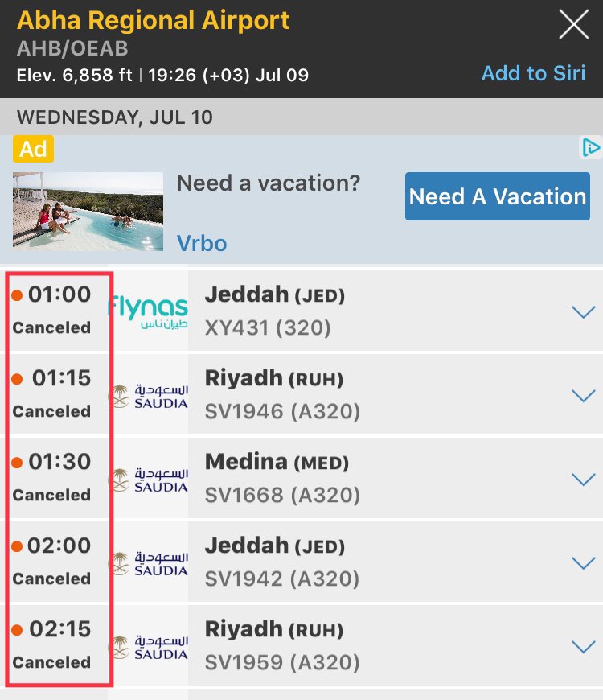This screenshot has height=700, width=603.
Task: Click the flynas airline logo
Action: [x=149, y=311]
